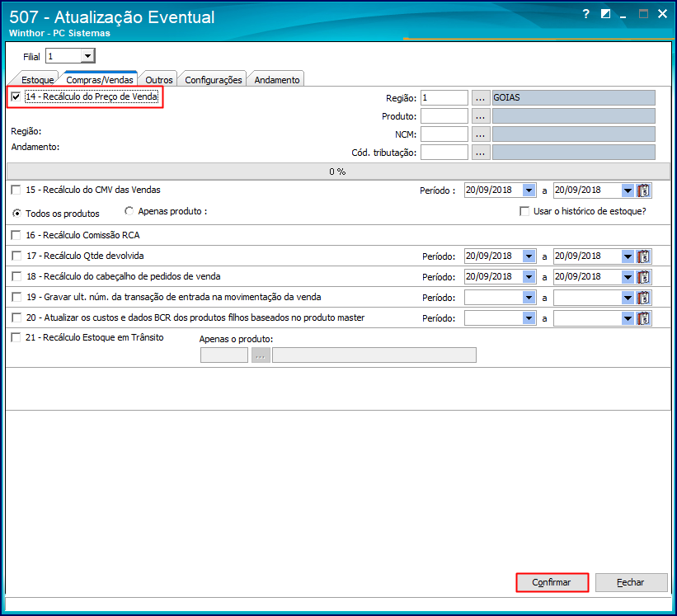Open calendar icon for item 18 period

coord(643,277)
